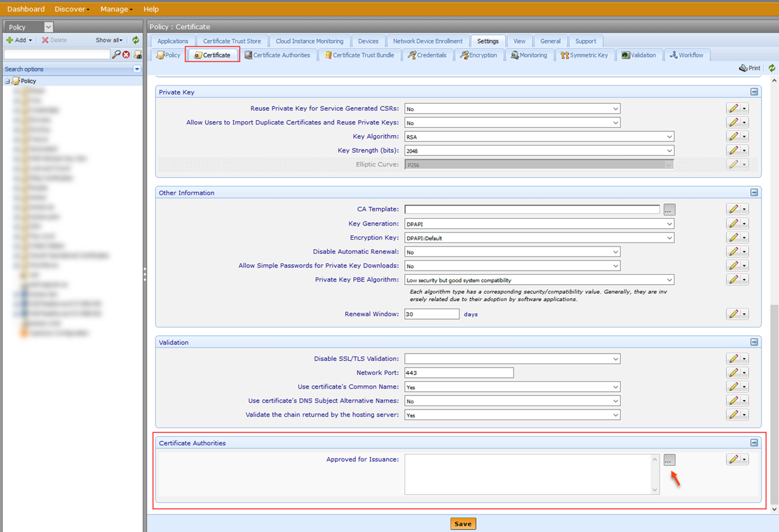Open the Workflow settings
779x532 pixels.
tap(687, 55)
